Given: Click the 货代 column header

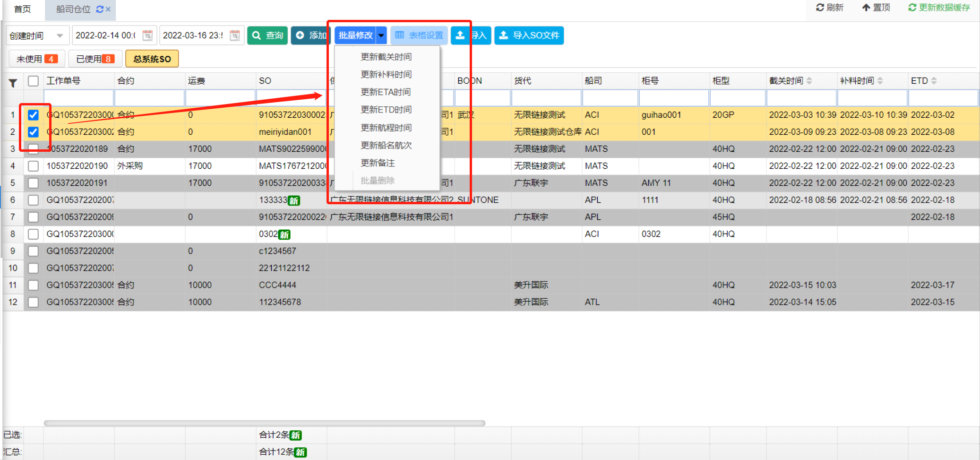Looking at the screenshot, I should pos(547,81).
